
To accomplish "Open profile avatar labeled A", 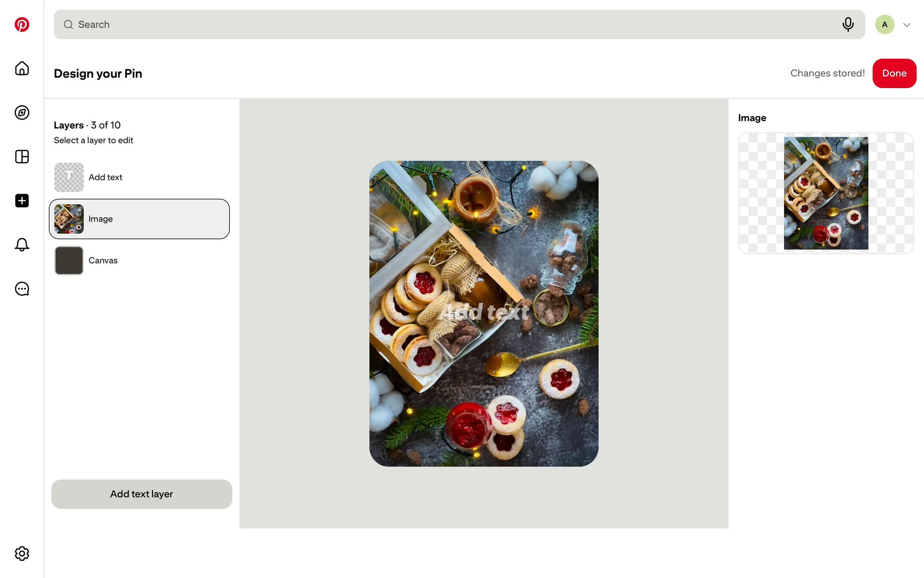I will point(885,25).
